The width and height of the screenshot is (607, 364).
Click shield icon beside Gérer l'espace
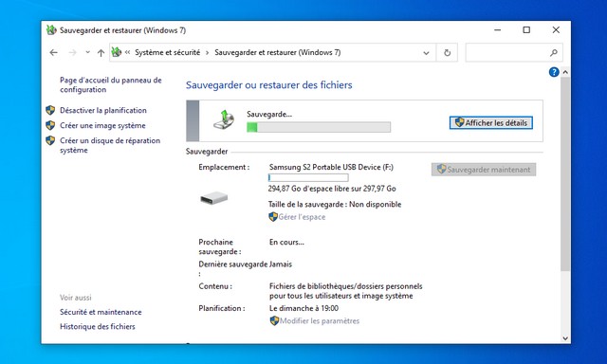pyautogui.click(x=273, y=217)
